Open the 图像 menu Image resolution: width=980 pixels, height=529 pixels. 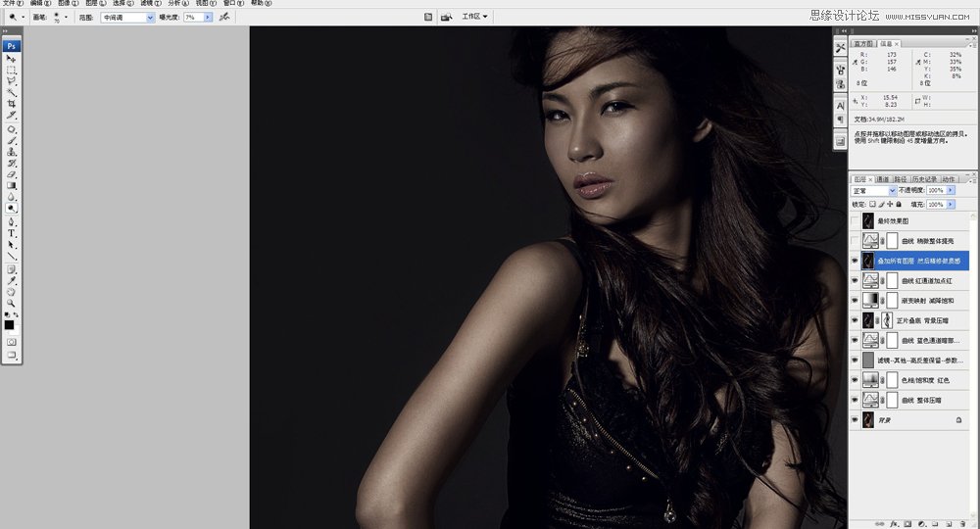pyautogui.click(x=69, y=3)
